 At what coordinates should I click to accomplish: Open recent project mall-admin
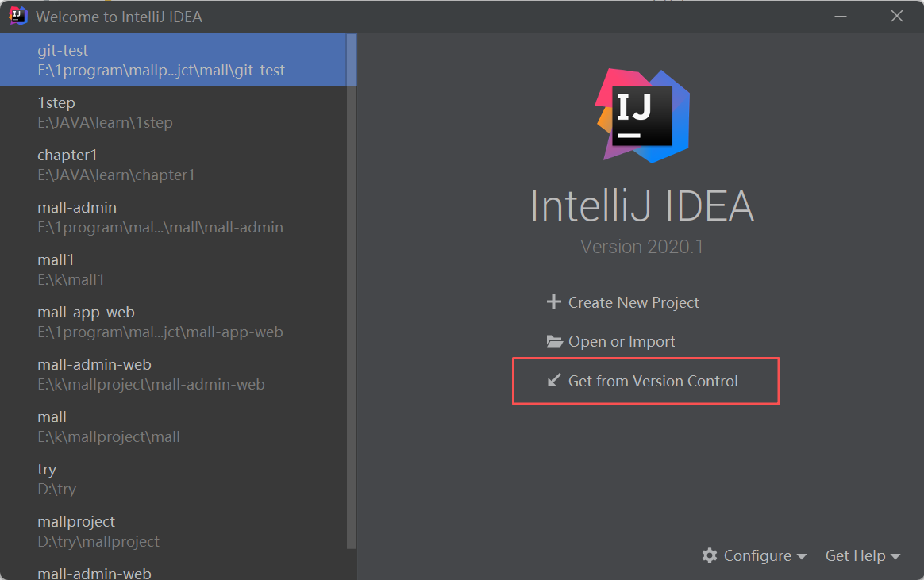174,217
